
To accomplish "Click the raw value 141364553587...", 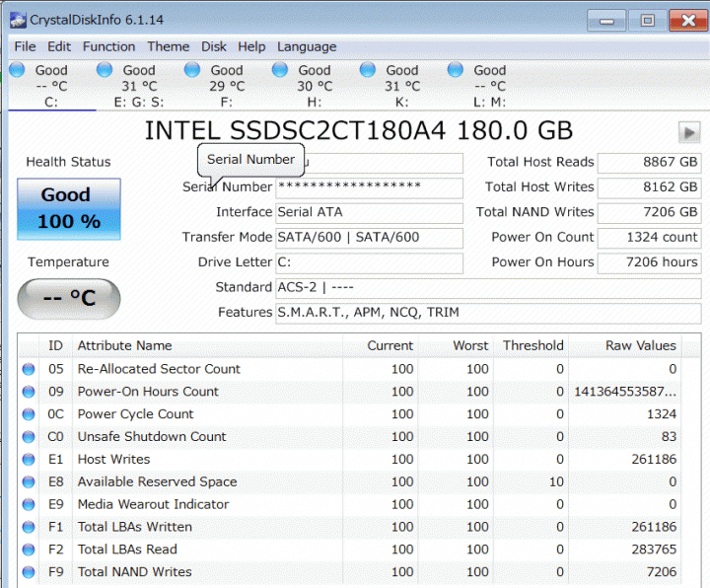I will point(625,392).
